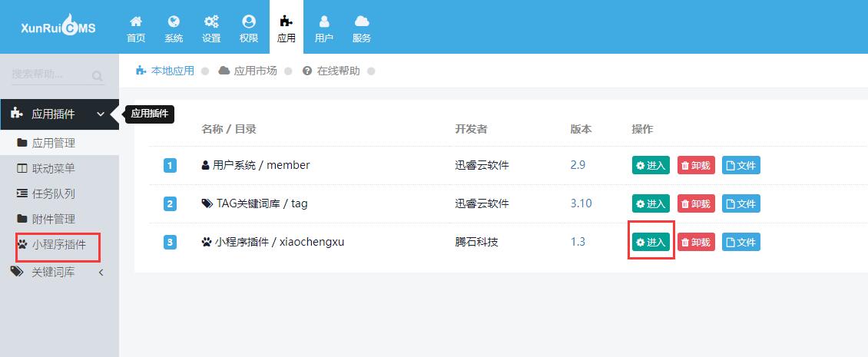Switch to the 本地应用 tab
Image resolution: width=868 pixels, height=357 pixels.
pyautogui.click(x=165, y=71)
